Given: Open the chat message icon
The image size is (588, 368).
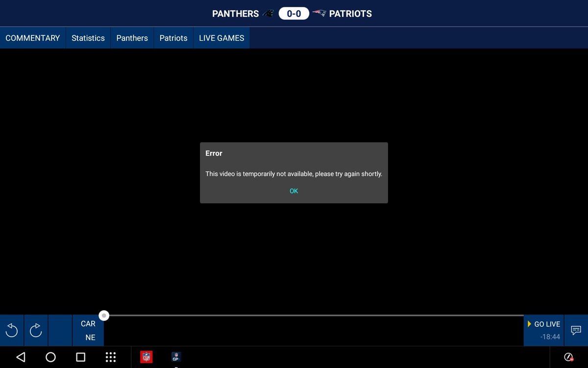Looking at the screenshot, I should (576, 331).
